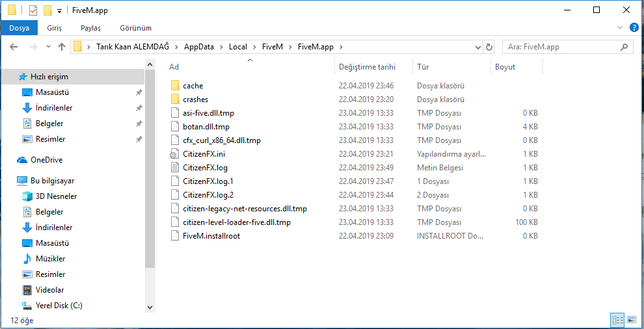
Task: Select Yerel Disk (C:) in sidebar
Action: pyautogui.click(x=59, y=306)
